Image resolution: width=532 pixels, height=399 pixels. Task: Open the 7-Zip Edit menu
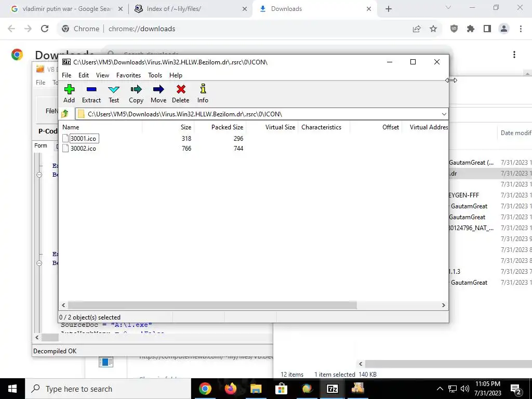click(84, 75)
